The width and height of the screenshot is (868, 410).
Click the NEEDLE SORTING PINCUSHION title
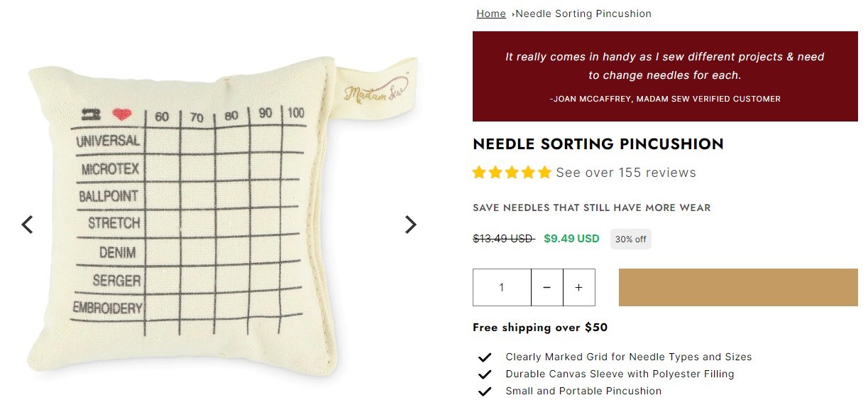[598, 144]
